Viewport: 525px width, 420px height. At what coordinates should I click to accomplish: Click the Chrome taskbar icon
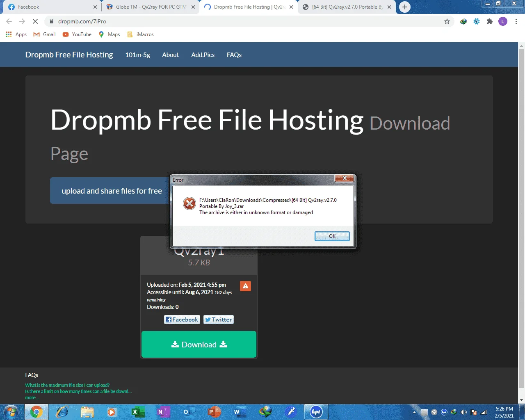click(x=37, y=412)
